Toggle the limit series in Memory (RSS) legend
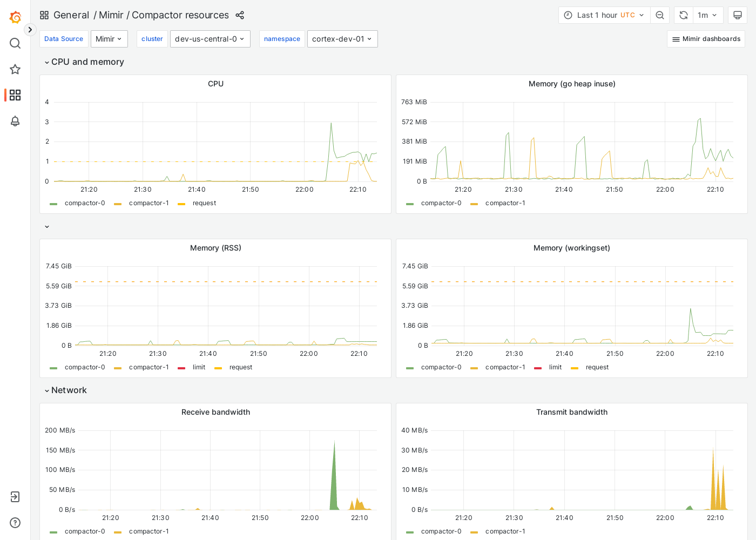756x540 pixels. pos(199,367)
